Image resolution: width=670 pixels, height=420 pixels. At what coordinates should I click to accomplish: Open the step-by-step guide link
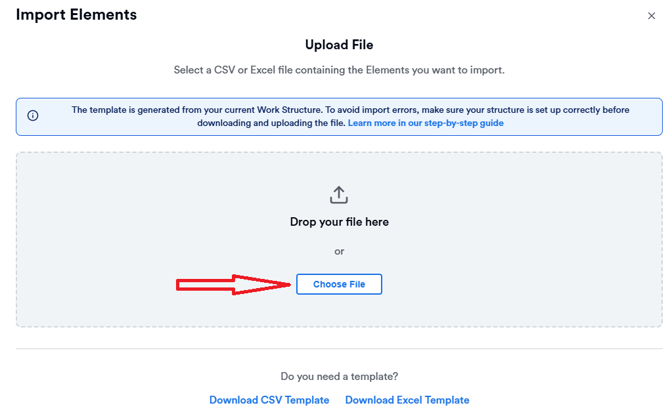click(425, 123)
